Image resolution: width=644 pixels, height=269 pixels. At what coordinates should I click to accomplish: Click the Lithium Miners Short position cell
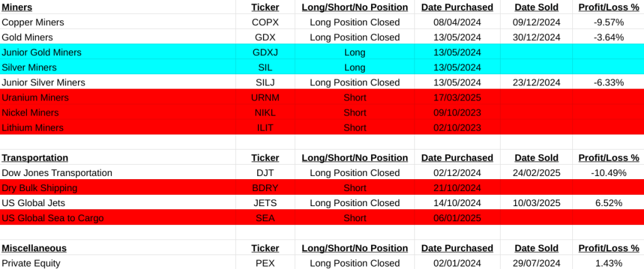[x=355, y=128]
